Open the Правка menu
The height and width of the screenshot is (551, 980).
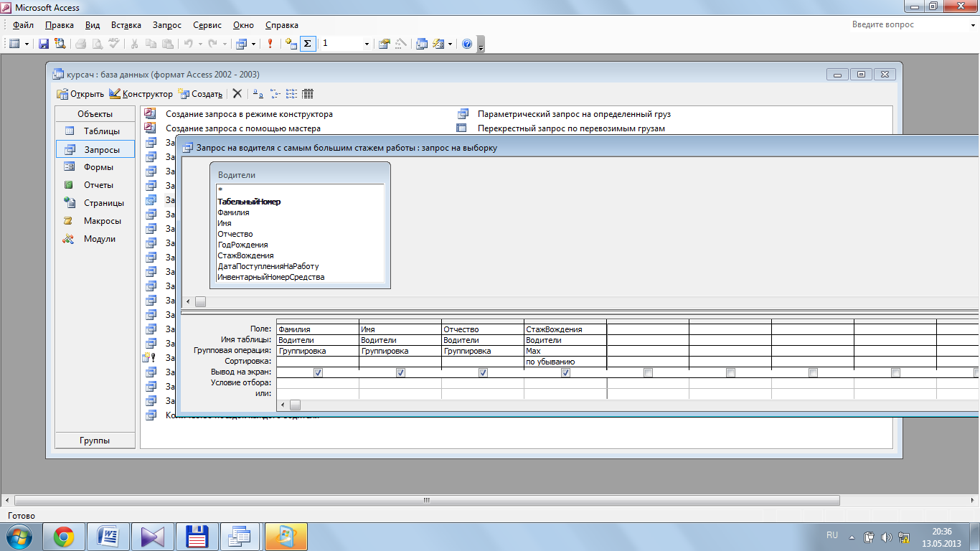(x=60, y=24)
